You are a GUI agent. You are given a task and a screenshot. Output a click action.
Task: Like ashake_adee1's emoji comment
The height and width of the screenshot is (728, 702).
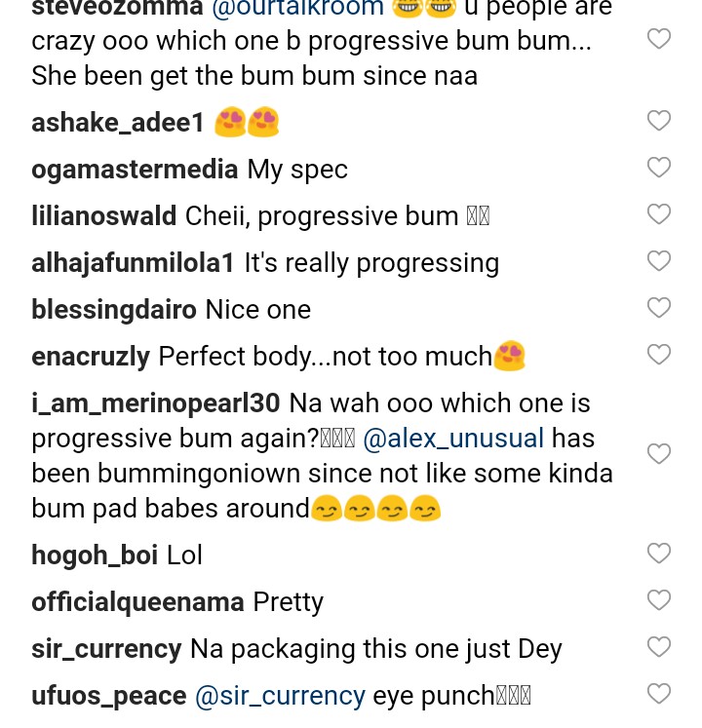pyautogui.click(x=659, y=121)
